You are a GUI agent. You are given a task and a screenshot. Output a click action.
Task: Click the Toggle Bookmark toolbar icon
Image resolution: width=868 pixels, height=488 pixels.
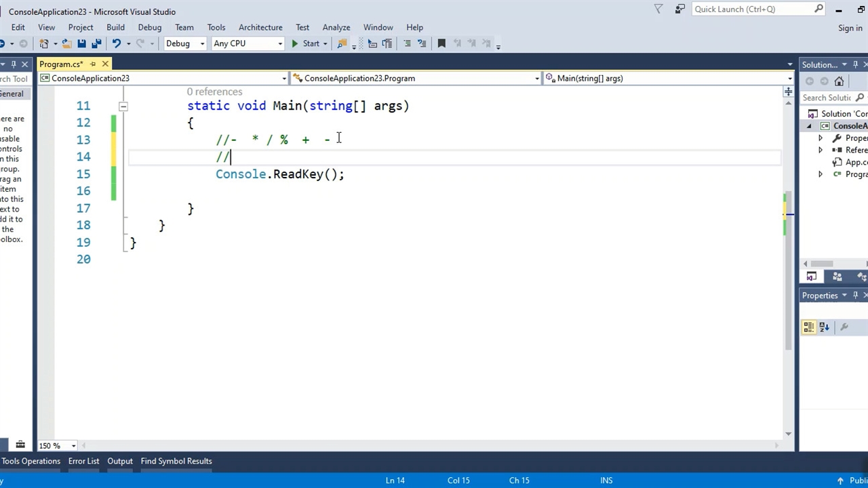pyautogui.click(x=441, y=43)
